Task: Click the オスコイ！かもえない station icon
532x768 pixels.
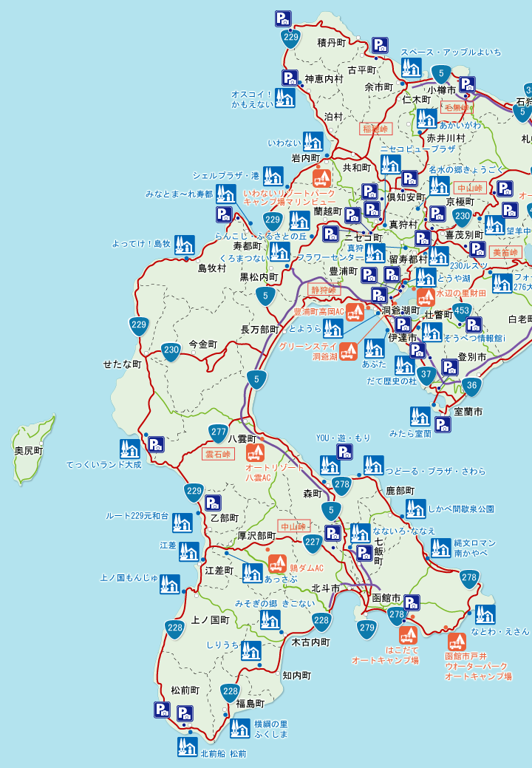Action: (x=285, y=98)
